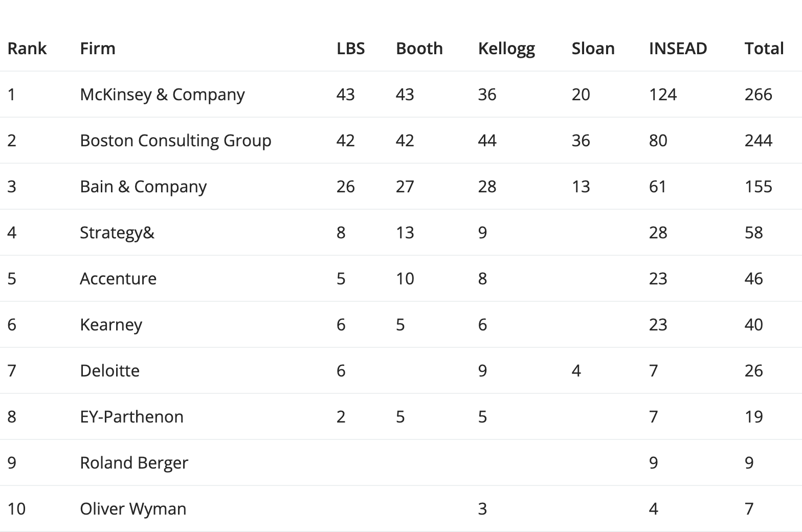Click the Rank column header
The image size is (802, 532).
27,49
